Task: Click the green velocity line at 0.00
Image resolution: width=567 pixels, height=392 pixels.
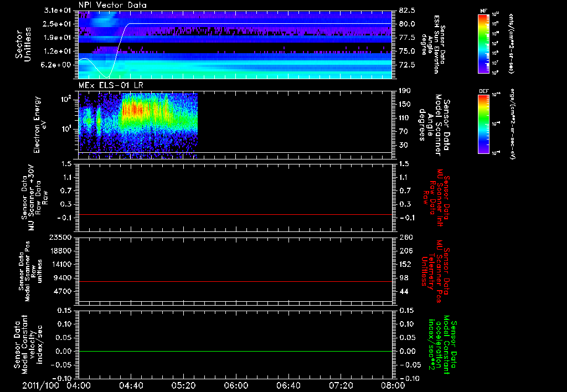Action: coord(235,351)
